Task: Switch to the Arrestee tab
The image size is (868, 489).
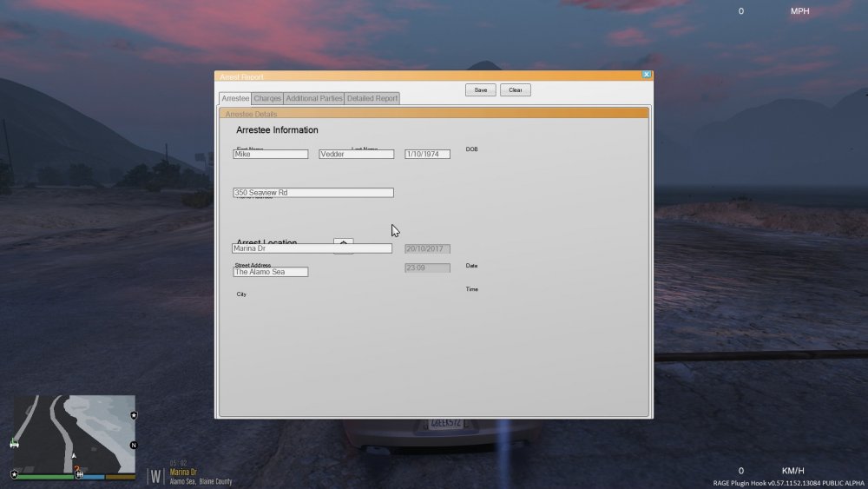Action: [235, 98]
